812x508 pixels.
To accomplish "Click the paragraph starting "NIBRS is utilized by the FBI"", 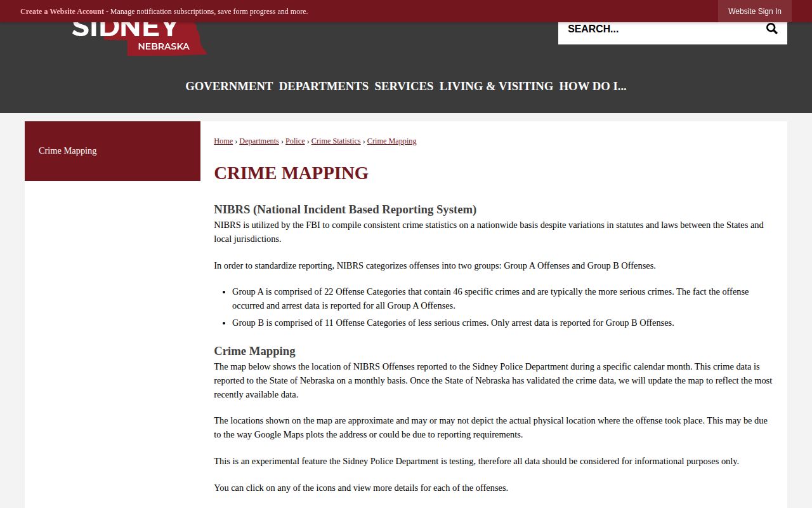I will pos(488,232).
